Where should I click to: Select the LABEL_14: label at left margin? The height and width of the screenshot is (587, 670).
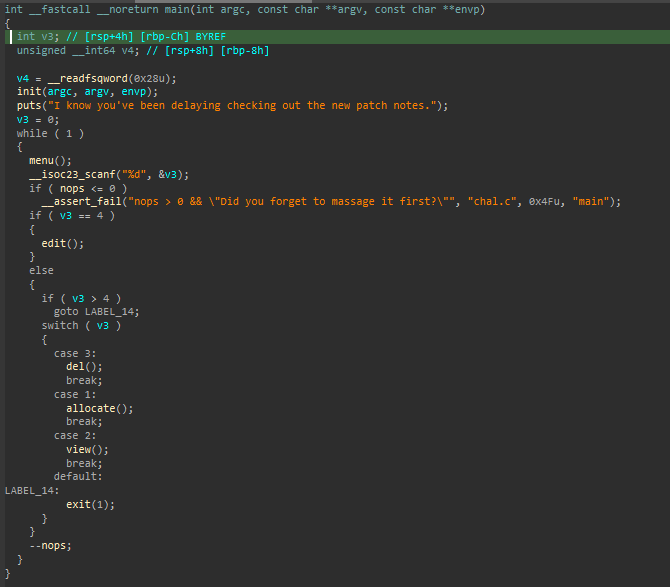(31, 490)
